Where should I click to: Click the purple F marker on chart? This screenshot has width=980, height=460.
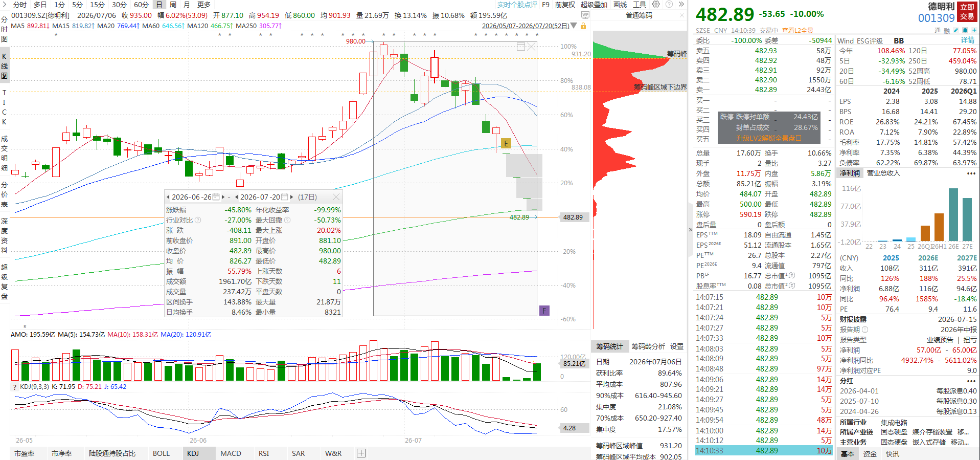544,311
